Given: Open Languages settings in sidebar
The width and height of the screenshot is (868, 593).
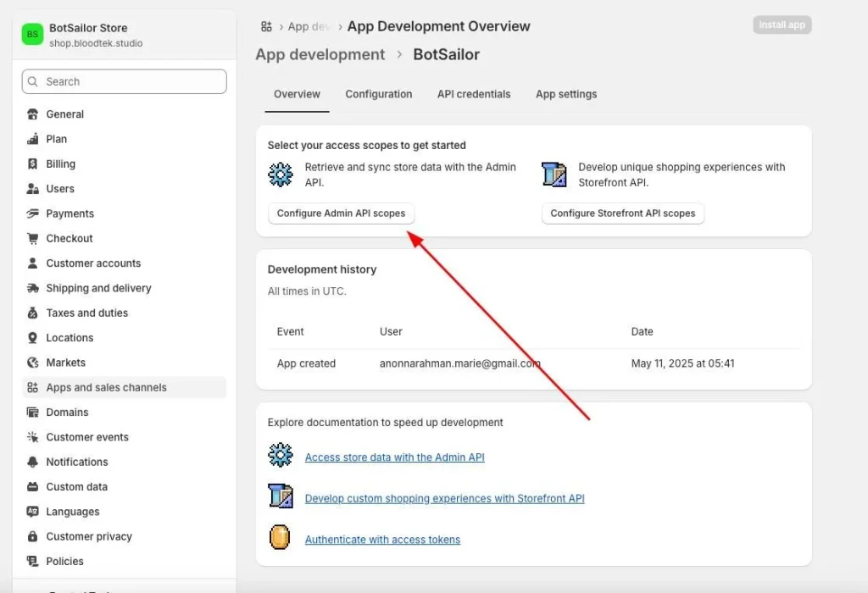Looking at the screenshot, I should click(124, 513).
